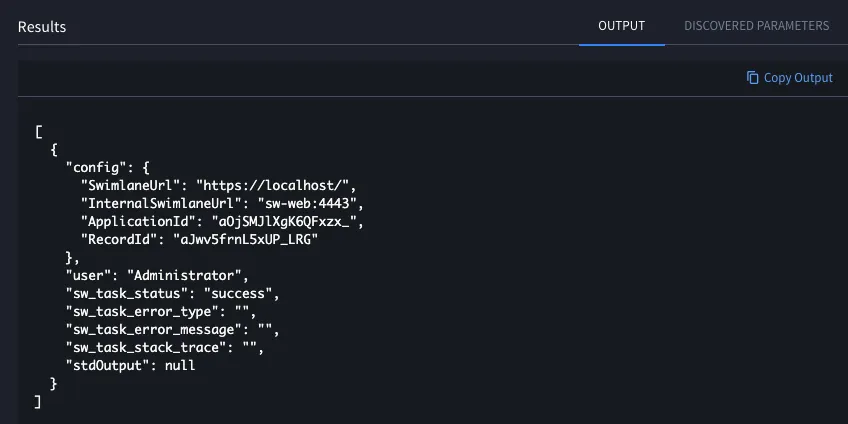Click the "sw-web:4443" value
The image size is (848, 424).
click(307, 204)
